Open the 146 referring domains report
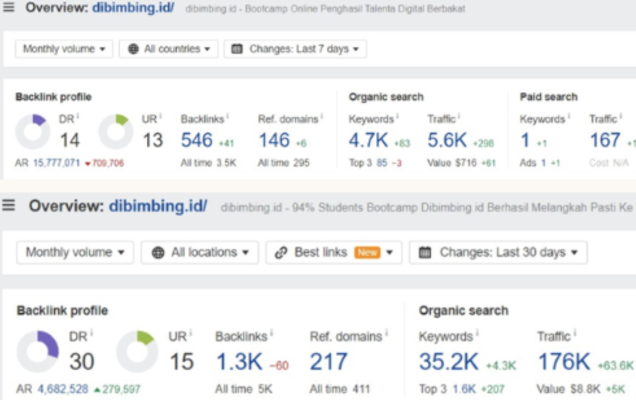636x400 pixels. tap(274, 141)
